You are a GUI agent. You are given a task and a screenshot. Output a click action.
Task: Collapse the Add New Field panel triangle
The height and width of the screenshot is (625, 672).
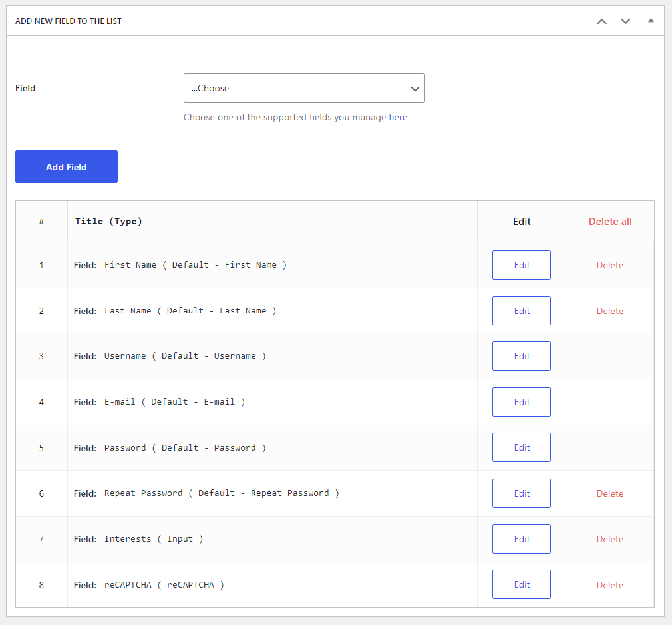point(651,20)
